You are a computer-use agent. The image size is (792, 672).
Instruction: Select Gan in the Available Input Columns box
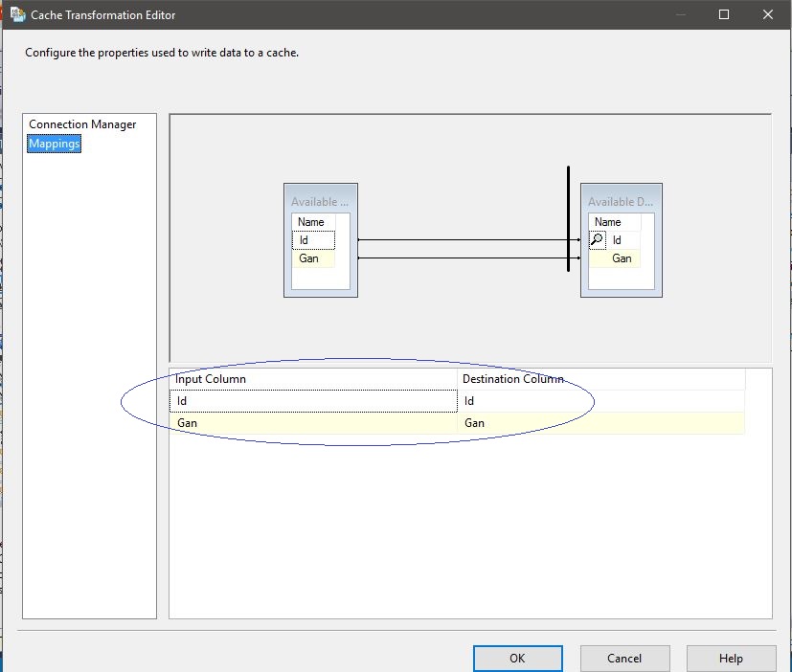[x=313, y=258]
